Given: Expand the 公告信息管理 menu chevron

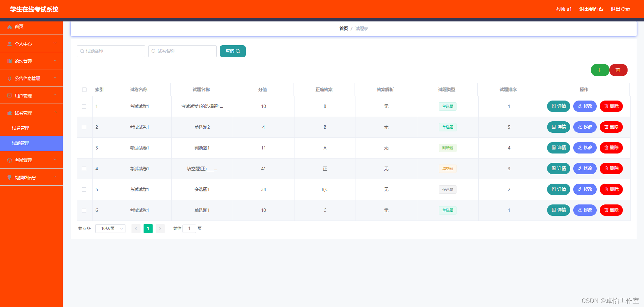Looking at the screenshot, I should click(55, 78).
